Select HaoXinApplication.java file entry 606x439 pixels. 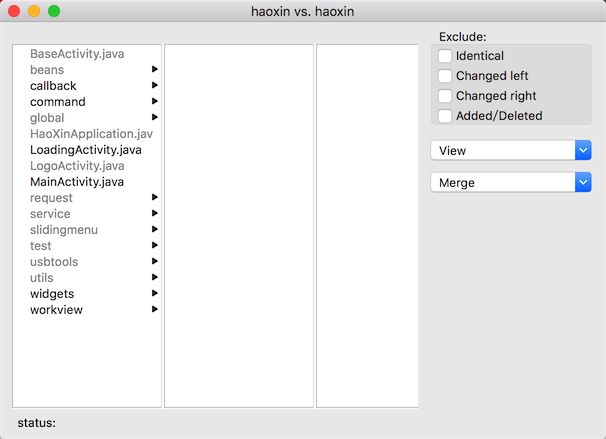pos(87,134)
